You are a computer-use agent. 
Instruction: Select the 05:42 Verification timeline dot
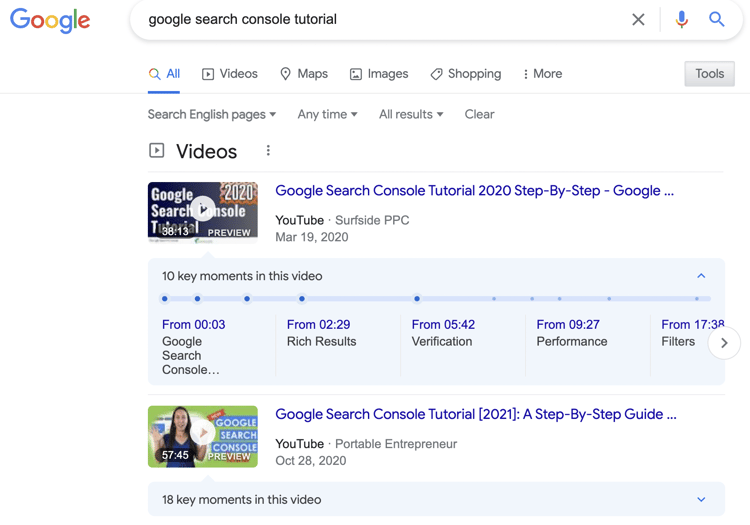[247, 298]
